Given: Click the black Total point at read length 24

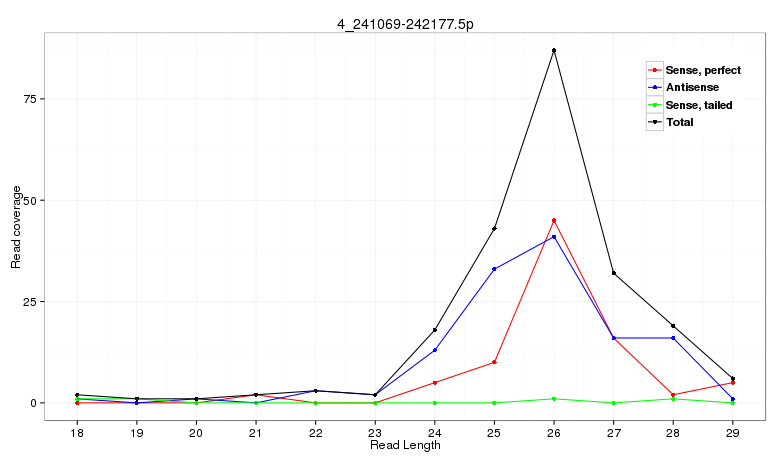Looking at the screenshot, I should [x=434, y=330].
